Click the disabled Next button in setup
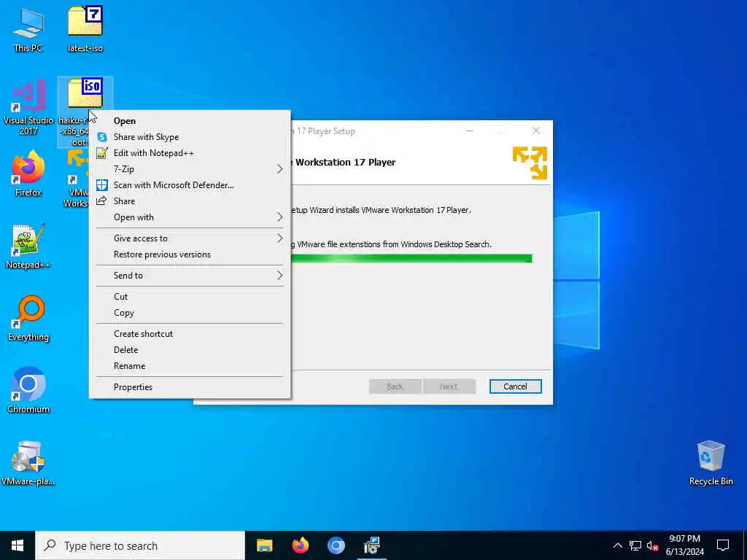 (449, 386)
